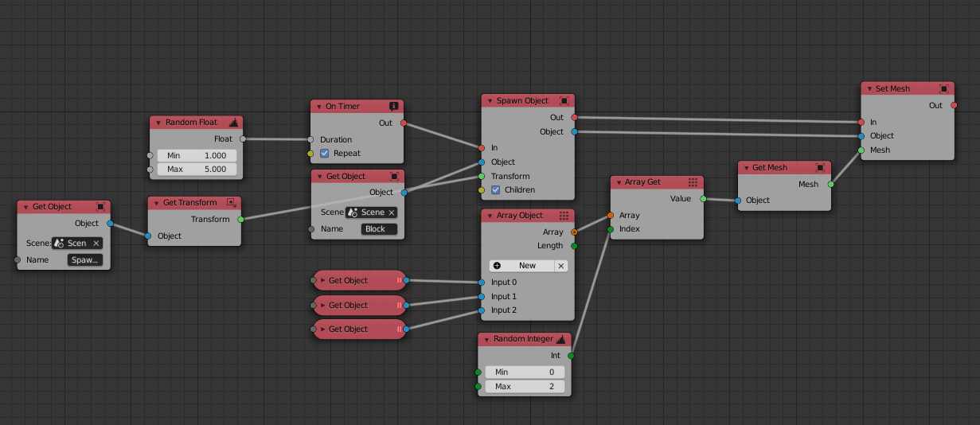
Task: Toggle the Children checkbox on Spawn Object
Action: (x=496, y=190)
